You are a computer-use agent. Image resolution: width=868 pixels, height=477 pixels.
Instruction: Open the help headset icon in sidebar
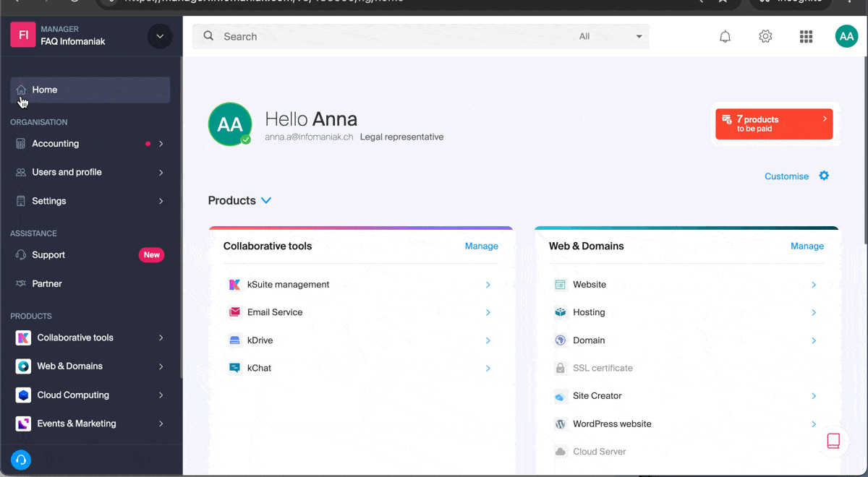21,460
